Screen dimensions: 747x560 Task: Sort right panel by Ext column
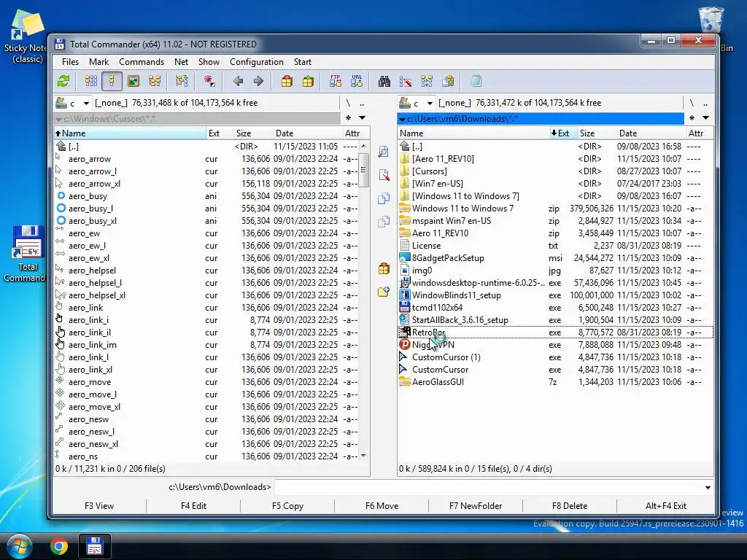pyautogui.click(x=563, y=133)
